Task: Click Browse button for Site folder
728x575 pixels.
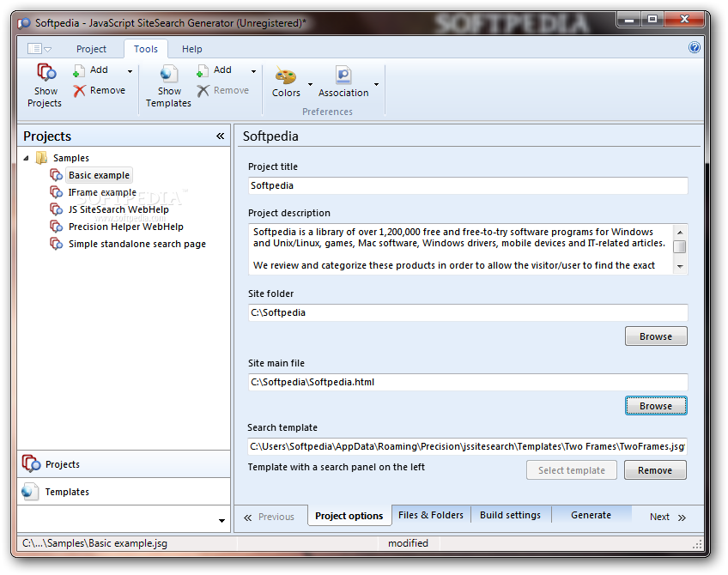Action: [656, 336]
